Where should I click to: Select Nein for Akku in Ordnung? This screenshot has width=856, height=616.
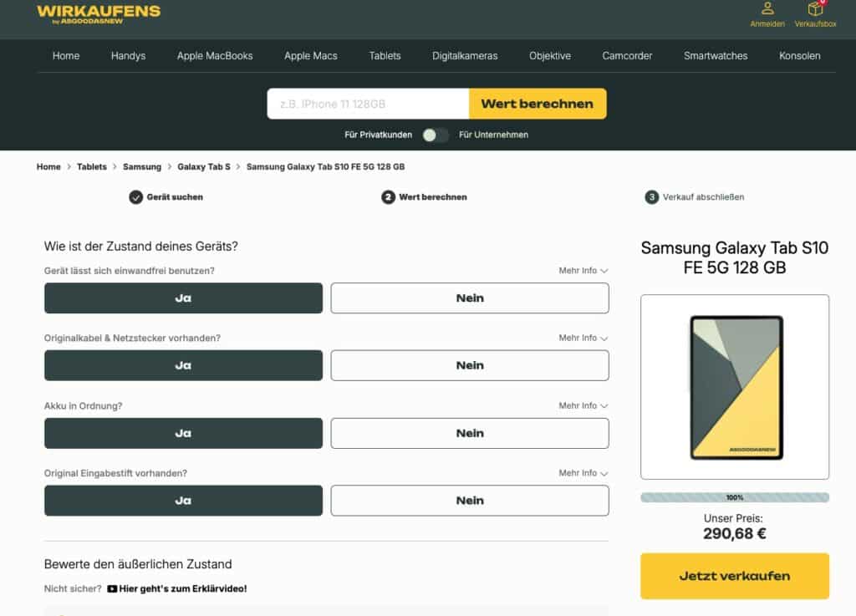pyautogui.click(x=470, y=433)
